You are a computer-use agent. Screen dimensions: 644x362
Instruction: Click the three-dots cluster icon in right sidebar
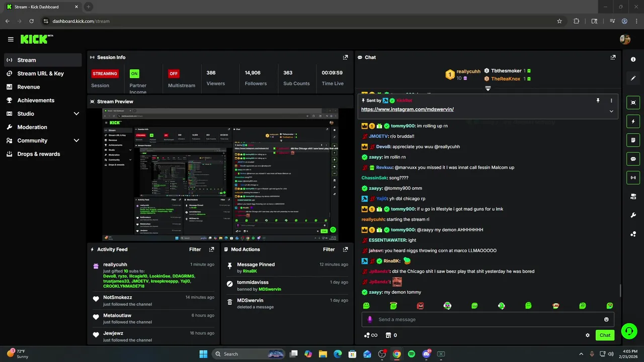[x=633, y=234]
